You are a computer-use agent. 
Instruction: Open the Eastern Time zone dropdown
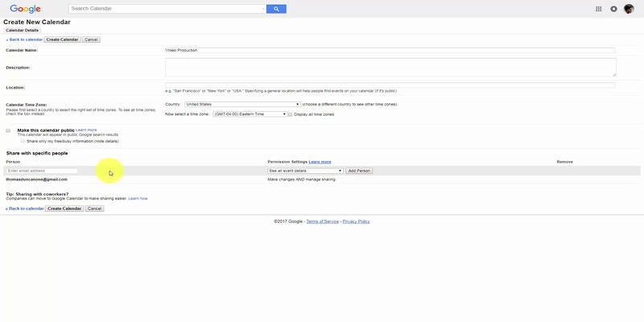250,114
